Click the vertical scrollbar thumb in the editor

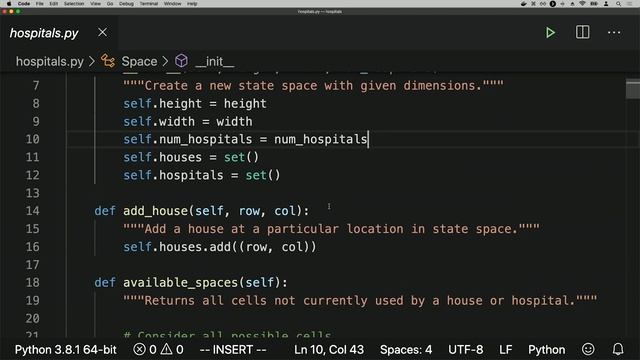tap(633, 90)
